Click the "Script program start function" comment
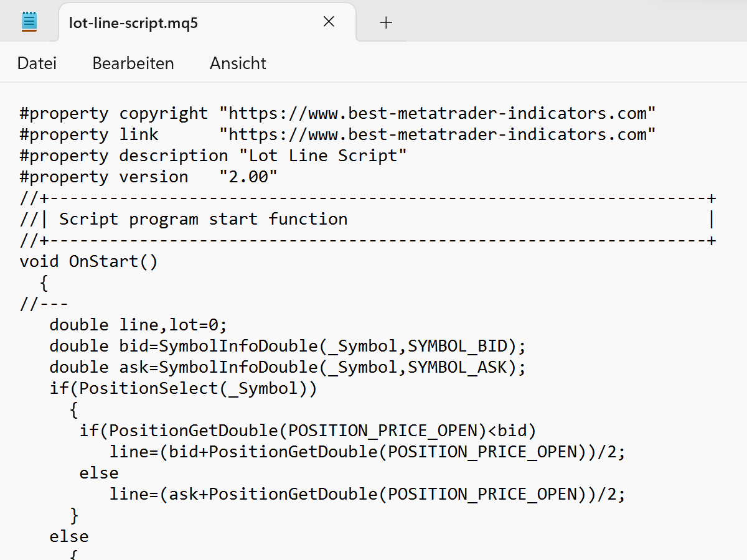The width and height of the screenshot is (747, 560). (204, 219)
